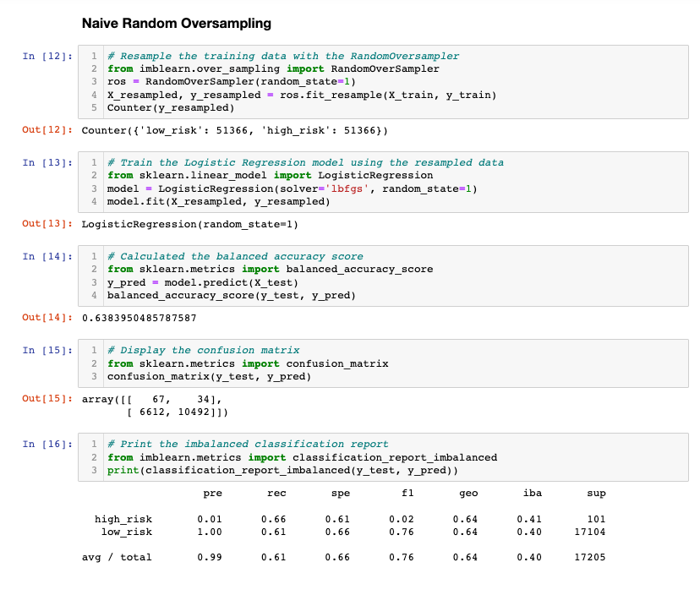Click the Counter(y_resampled) code line
Viewport: 700px width, 595px height.
(x=171, y=108)
